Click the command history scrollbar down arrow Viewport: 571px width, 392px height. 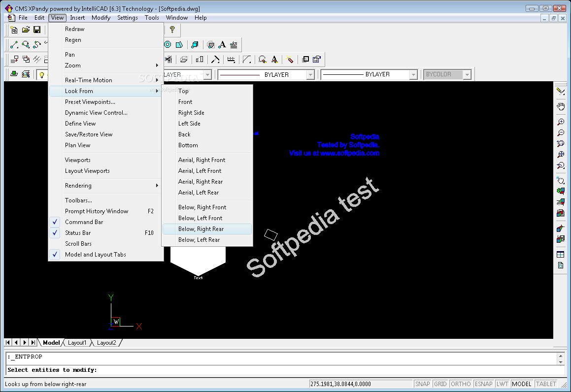(x=561, y=362)
